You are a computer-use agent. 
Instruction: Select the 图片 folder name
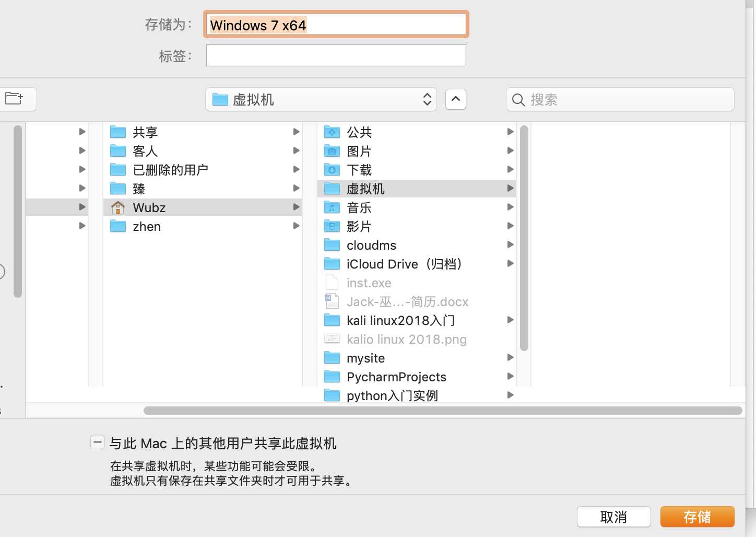pyautogui.click(x=359, y=151)
